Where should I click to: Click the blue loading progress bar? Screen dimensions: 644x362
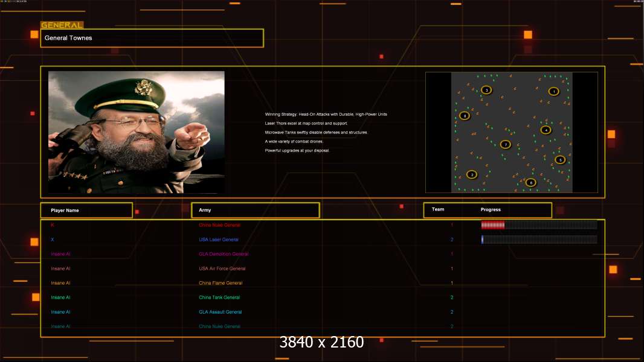pyautogui.click(x=482, y=240)
